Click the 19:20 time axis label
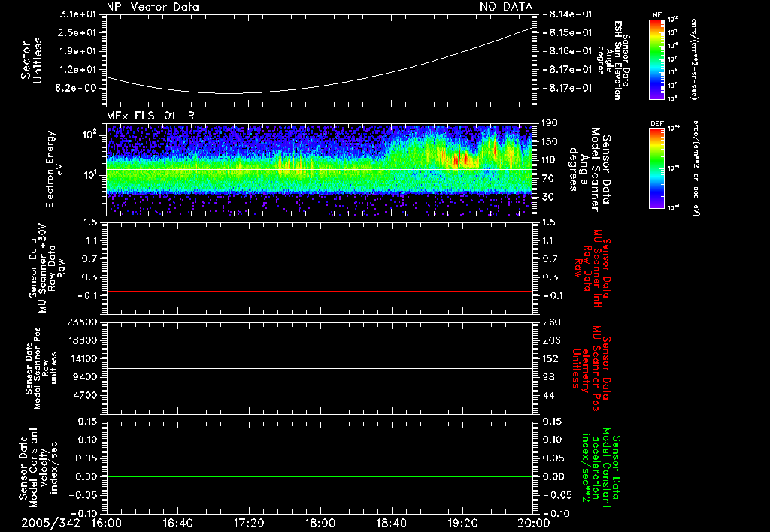The height and width of the screenshot is (532, 770). pos(462,523)
